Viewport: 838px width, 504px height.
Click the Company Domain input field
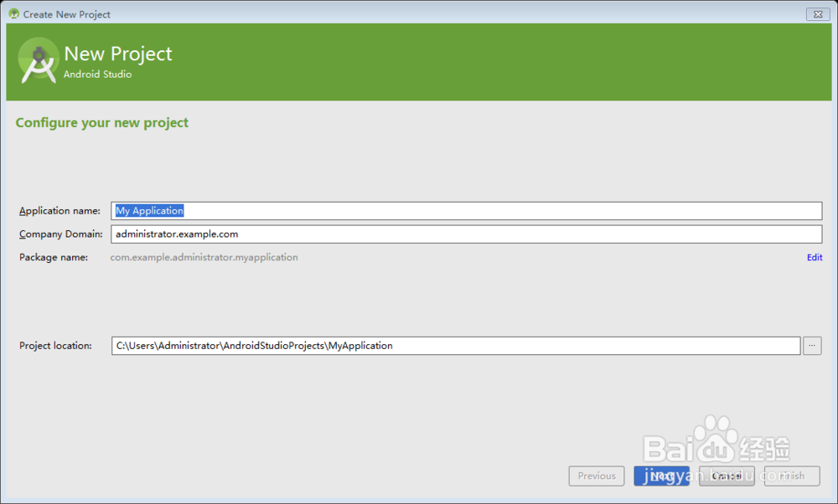tap(466, 234)
